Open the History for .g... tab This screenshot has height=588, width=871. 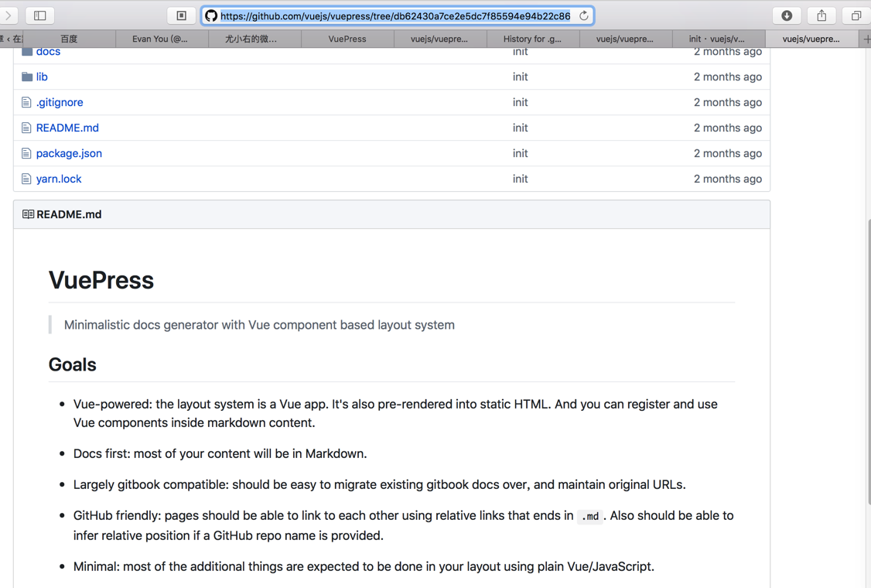[532, 39]
